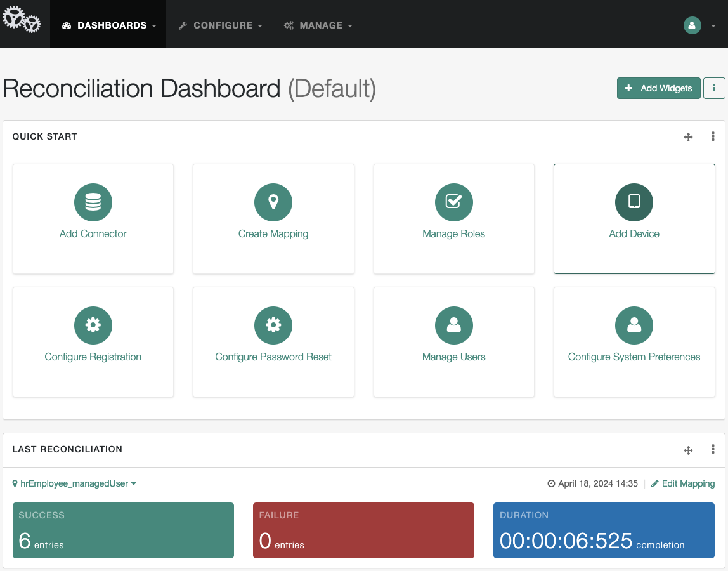Open Last Reconciliation widget options menu
The width and height of the screenshot is (728, 571).
pyautogui.click(x=713, y=449)
